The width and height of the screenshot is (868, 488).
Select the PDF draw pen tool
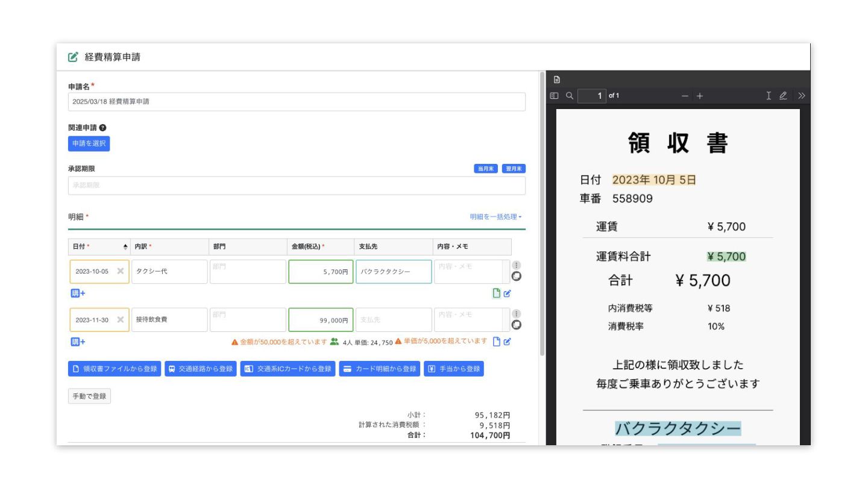coord(783,96)
